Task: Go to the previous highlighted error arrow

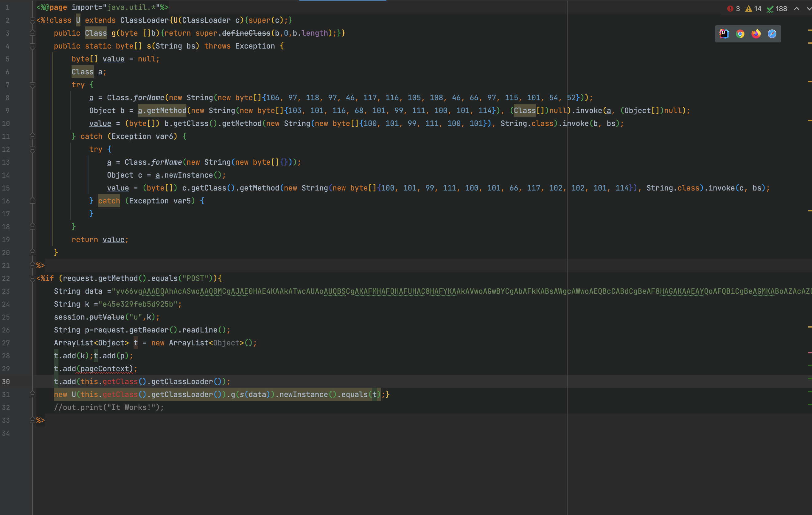Action: pos(796,9)
